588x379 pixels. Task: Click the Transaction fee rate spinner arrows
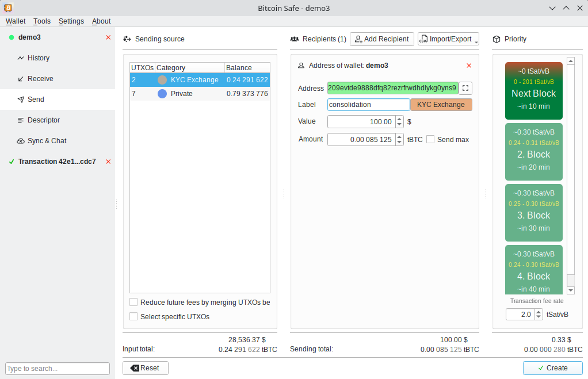(539, 315)
